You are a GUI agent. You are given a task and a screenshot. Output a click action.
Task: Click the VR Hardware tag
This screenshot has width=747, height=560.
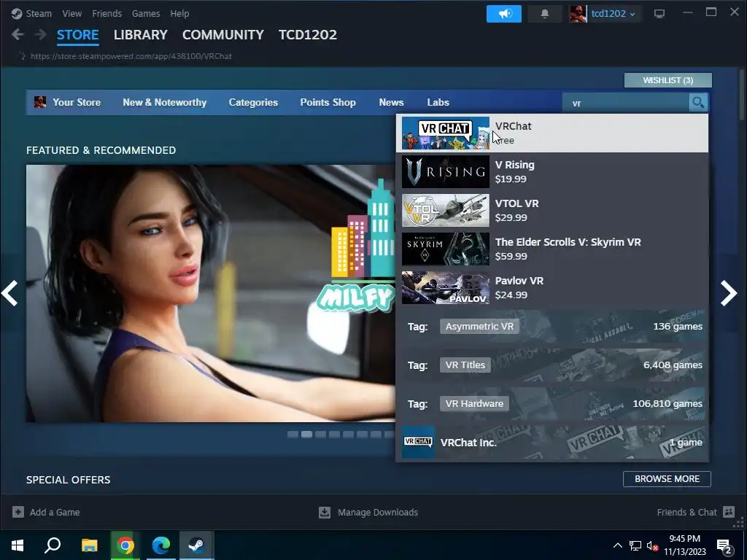pos(474,403)
